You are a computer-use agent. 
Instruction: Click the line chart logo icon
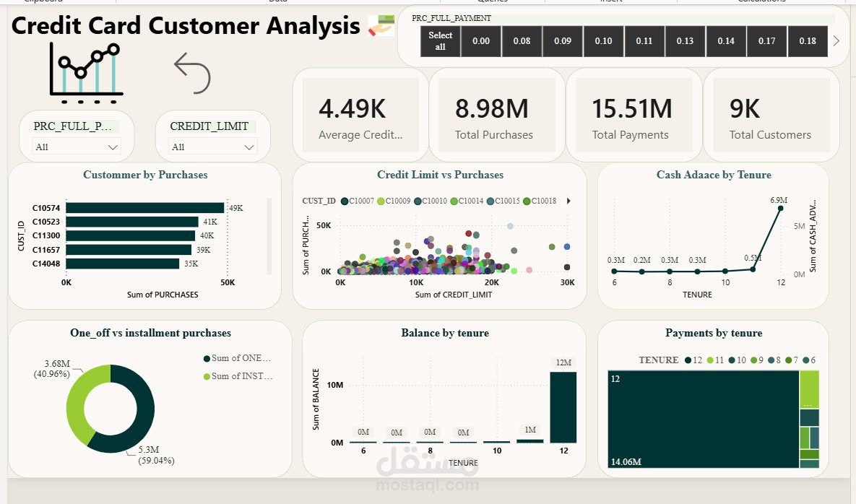point(86,73)
